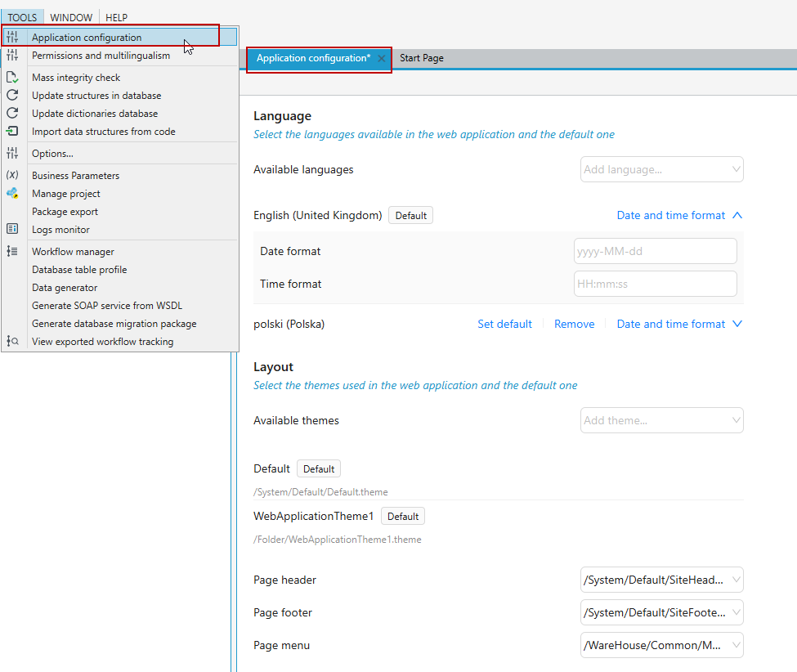Focus the Time format input field
Screen dimensions: 797x672
click(656, 284)
